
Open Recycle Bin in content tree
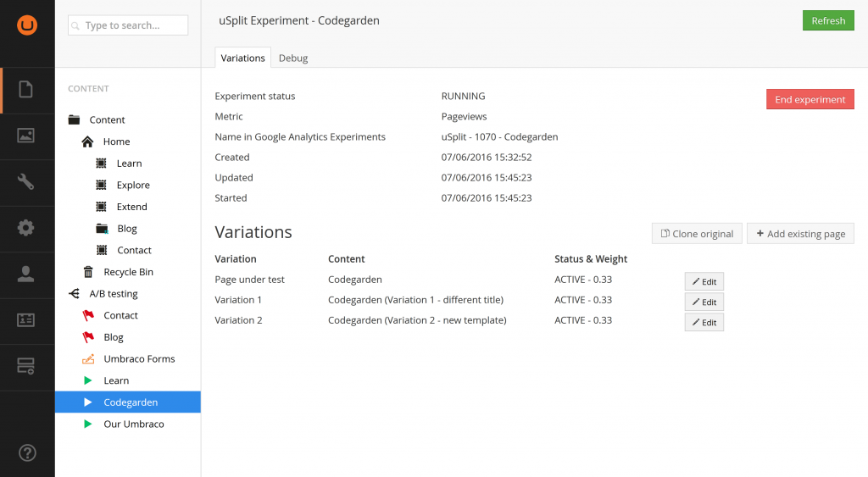tap(128, 272)
